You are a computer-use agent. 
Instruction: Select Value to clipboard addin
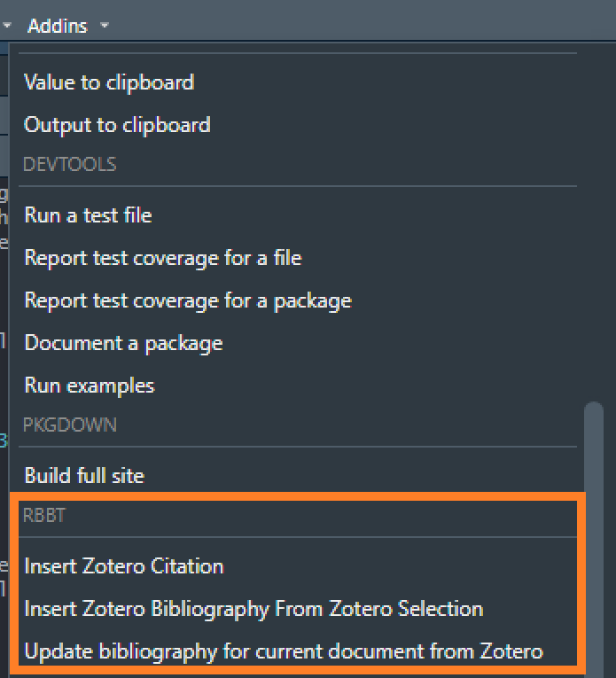[x=109, y=82]
